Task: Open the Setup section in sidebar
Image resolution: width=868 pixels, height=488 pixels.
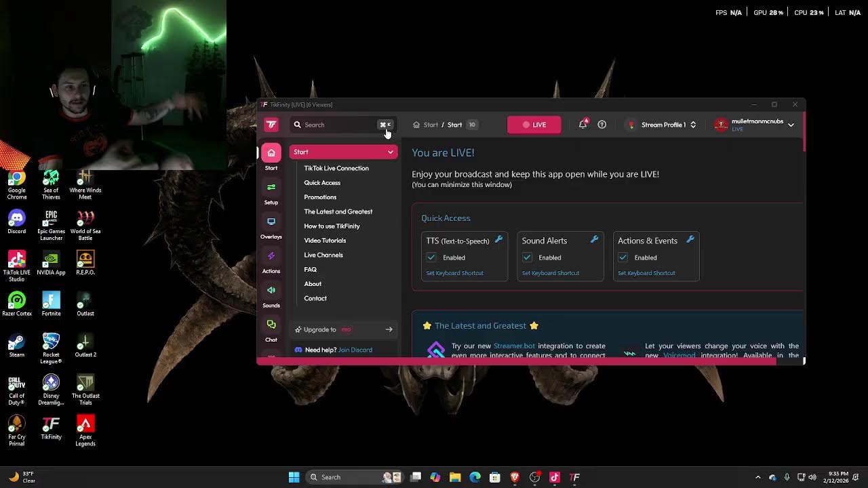Action: 271,192
